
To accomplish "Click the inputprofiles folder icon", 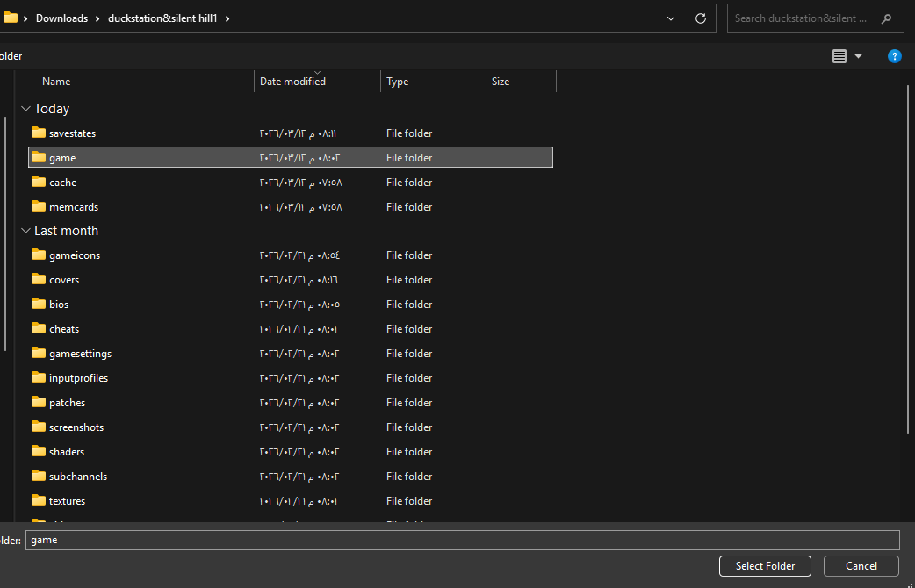I will (39, 377).
